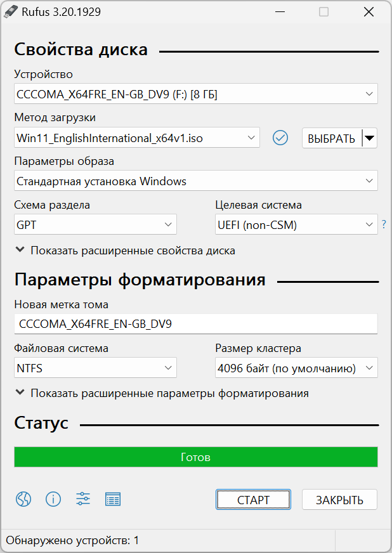Click the help question mark beside Целевая система

tap(384, 224)
